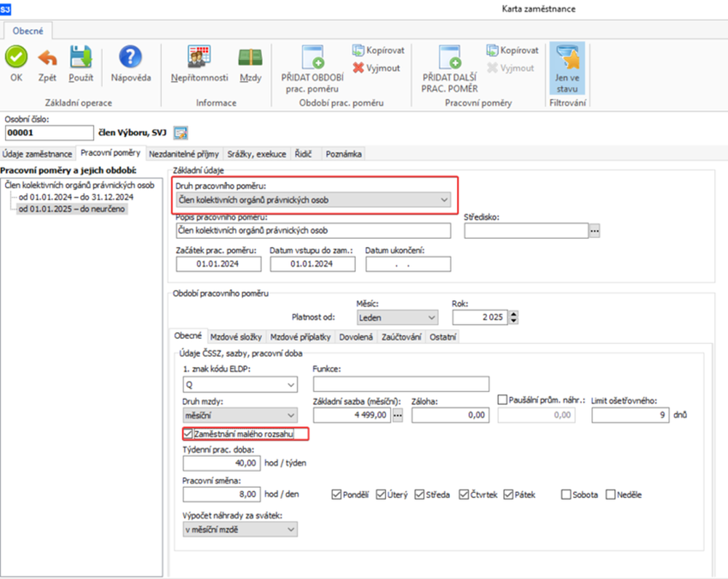728x579 pixels.
Task: Select period od 01.01.2024 – do 31.12.2024
Action: tap(76, 197)
